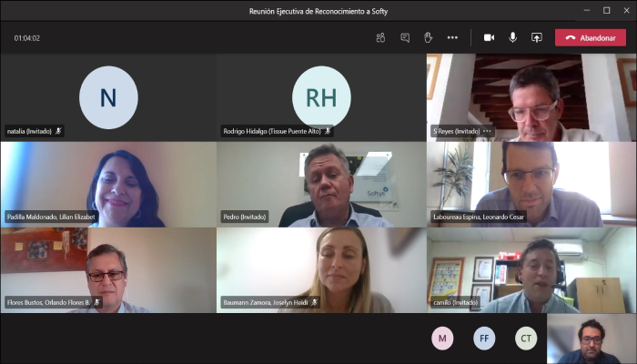Viewport: 637px width, 364px height.
Task: Toggle the microphone mute
Action: [x=512, y=37]
